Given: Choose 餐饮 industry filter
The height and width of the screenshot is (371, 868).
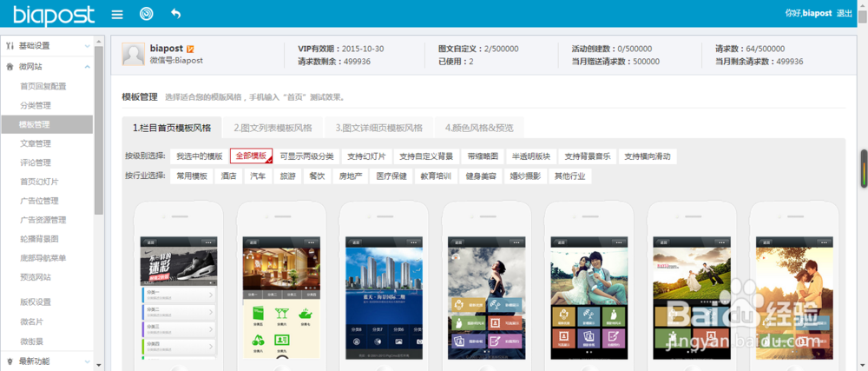Looking at the screenshot, I should (317, 176).
